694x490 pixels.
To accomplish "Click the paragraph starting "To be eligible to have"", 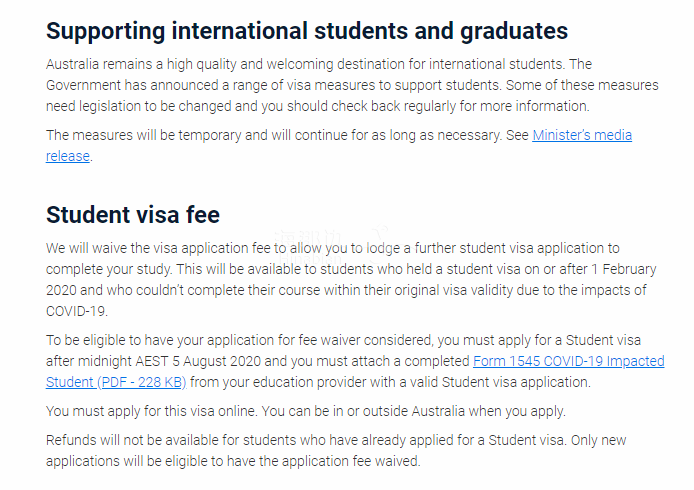I will click(355, 361).
